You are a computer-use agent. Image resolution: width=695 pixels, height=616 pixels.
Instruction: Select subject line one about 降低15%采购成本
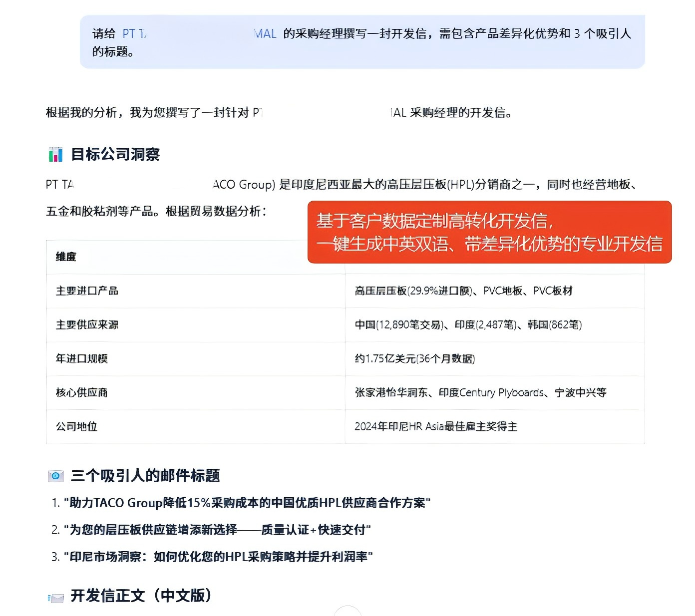[x=247, y=503]
